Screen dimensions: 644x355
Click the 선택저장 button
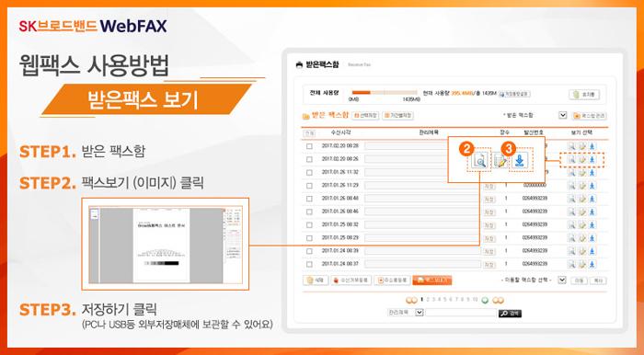(x=365, y=116)
